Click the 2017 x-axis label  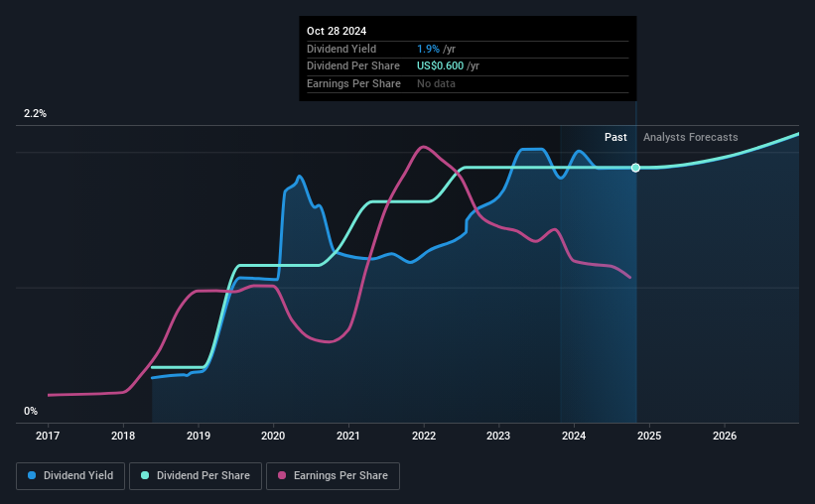[x=48, y=436]
